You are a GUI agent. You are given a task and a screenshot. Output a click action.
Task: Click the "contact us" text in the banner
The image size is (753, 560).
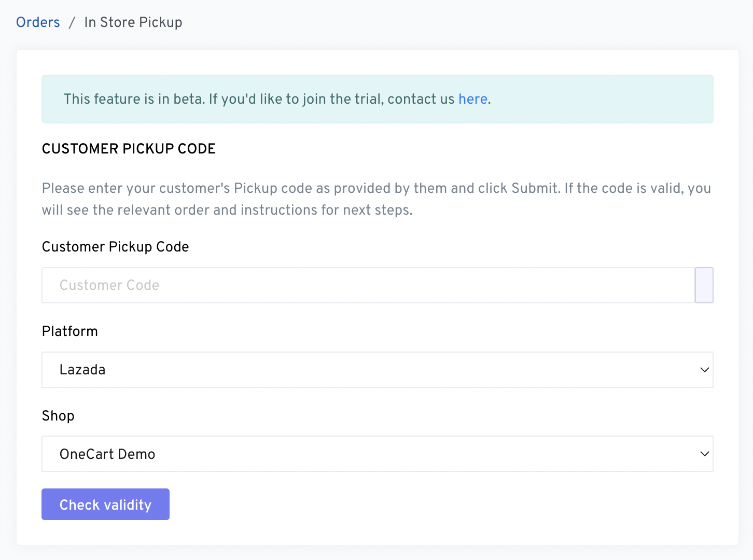coord(421,99)
